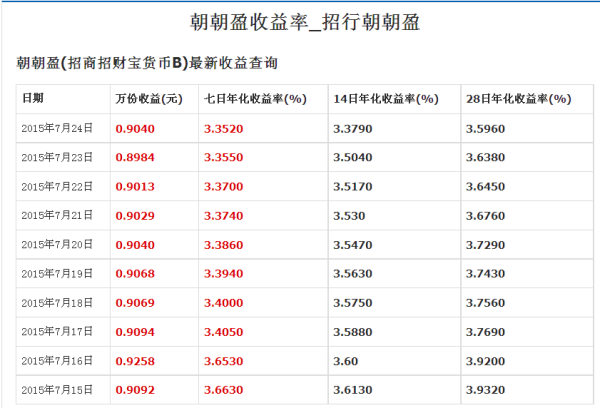Click the 28-day rate 3.6450
The width and height of the screenshot is (600, 408).
486,186
